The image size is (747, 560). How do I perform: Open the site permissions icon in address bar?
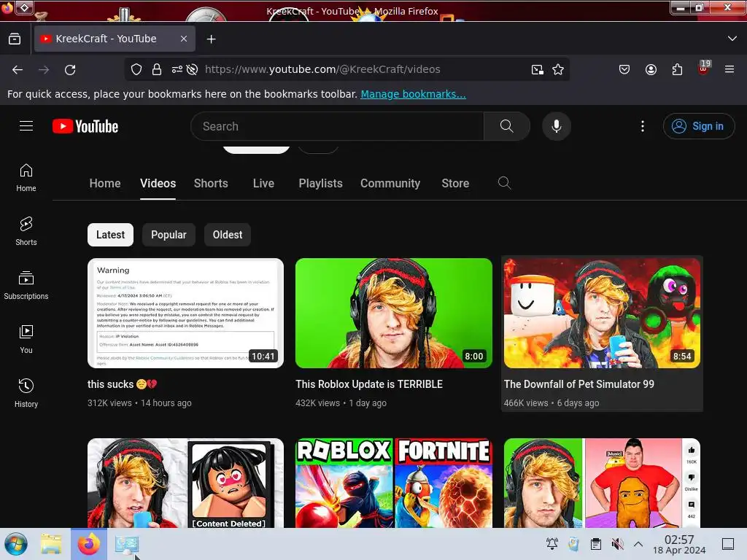[177, 69]
